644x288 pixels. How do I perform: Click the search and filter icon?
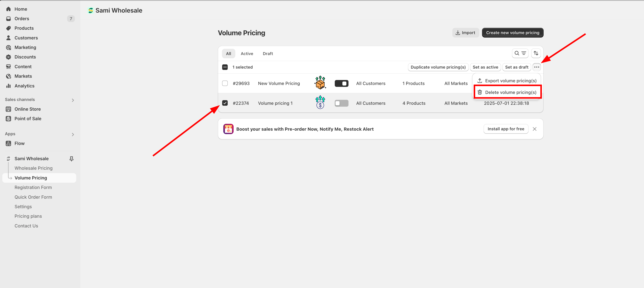pyautogui.click(x=520, y=53)
